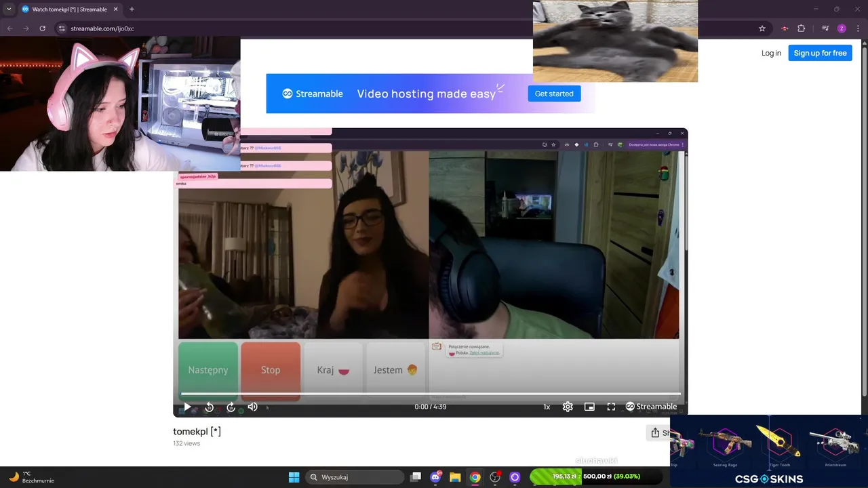Open the Chrome three-dot menu
This screenshot has width=868, height=488.
tap(857, 28)
